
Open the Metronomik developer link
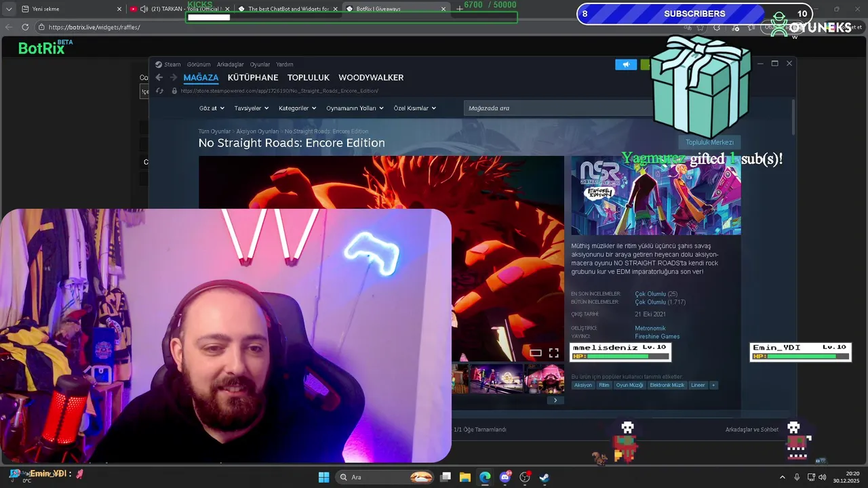pos(650,328)
